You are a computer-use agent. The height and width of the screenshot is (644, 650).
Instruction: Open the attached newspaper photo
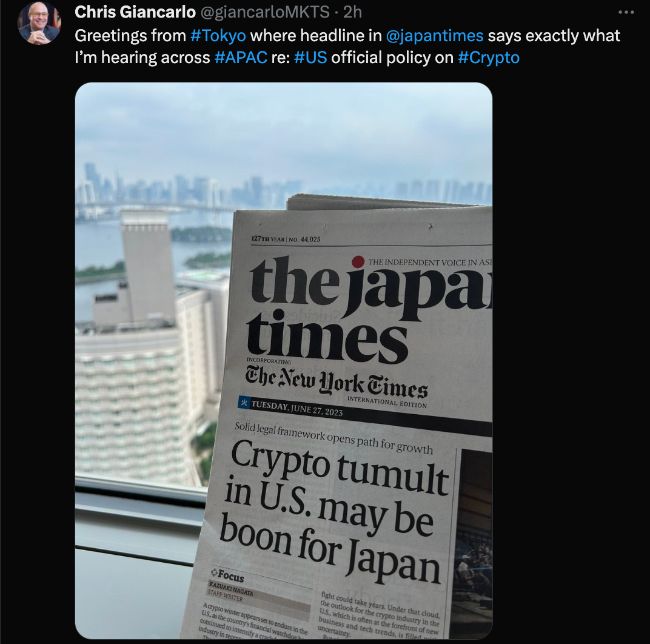(x=284, y=360)
